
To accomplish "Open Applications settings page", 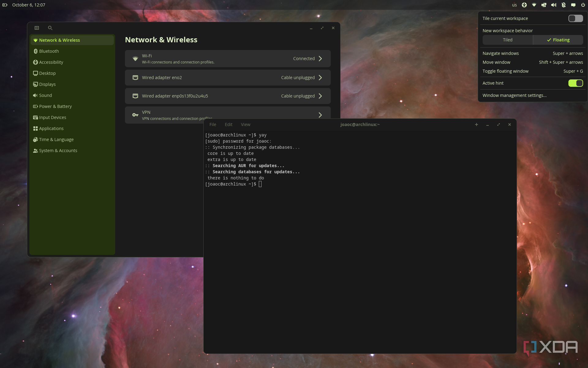I will 72,128.
